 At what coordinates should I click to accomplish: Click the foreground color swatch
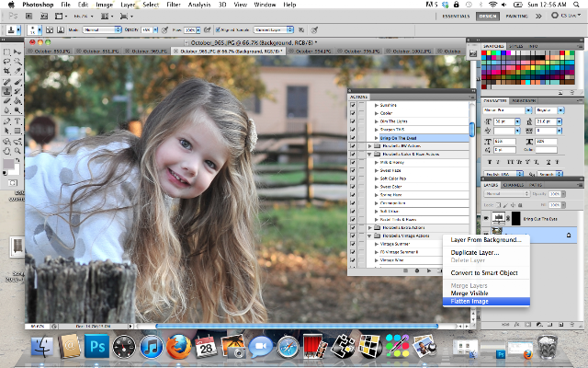pos(9,162)
